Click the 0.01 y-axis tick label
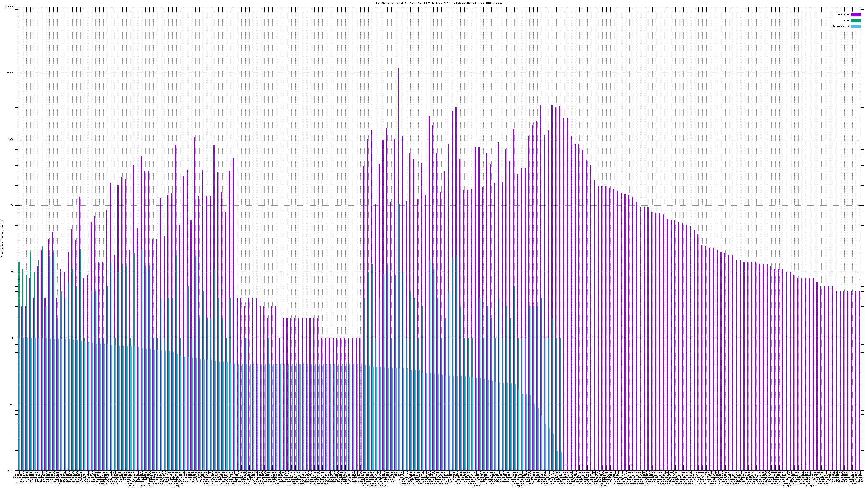This screenshot has height=488, width=868. (x=11, y=470)
